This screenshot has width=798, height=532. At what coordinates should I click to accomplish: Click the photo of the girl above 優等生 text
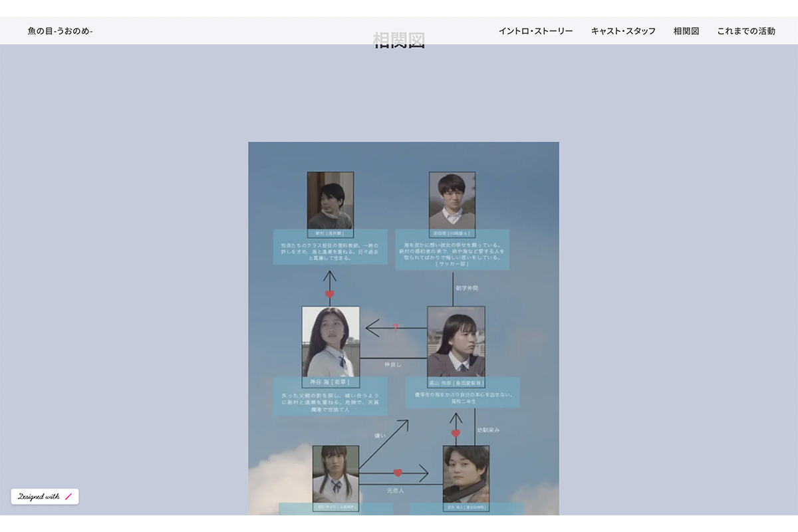(456, 342)
